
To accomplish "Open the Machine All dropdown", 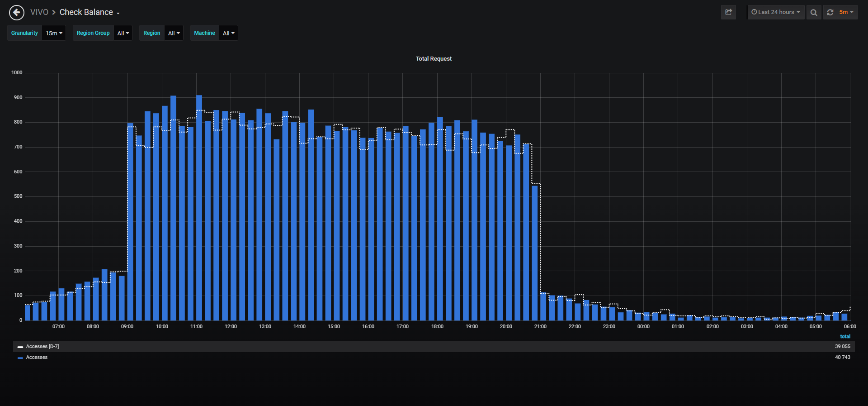I will point(228,33).
